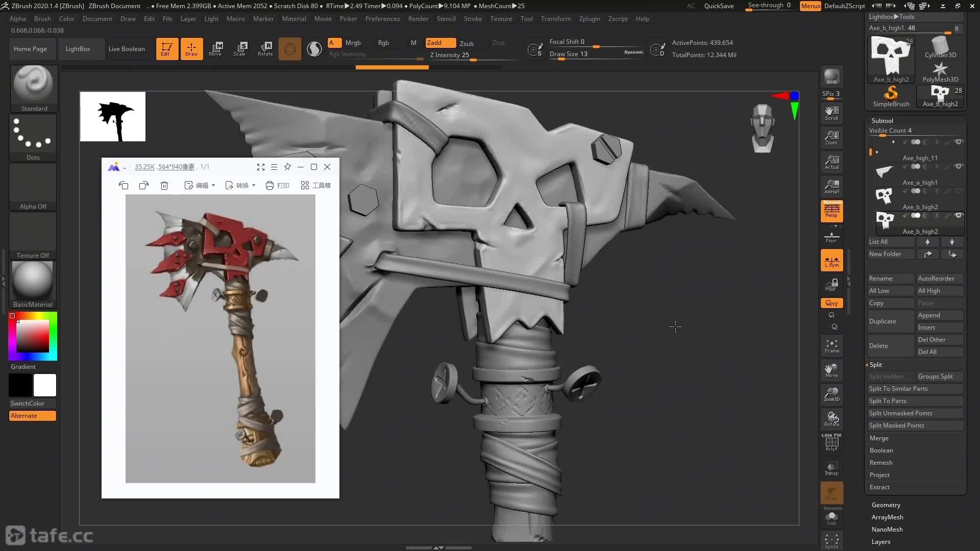Screen dimensions: 980x551
Task: Click the AAHalf icon
Action: click(831, 186)
